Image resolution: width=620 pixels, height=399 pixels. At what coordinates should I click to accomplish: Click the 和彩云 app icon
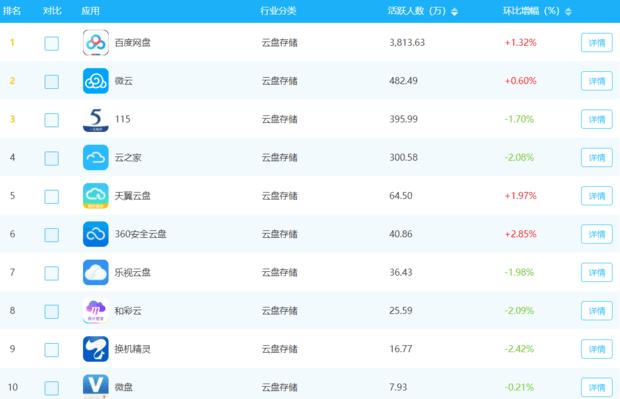click(x=96, y=311)
